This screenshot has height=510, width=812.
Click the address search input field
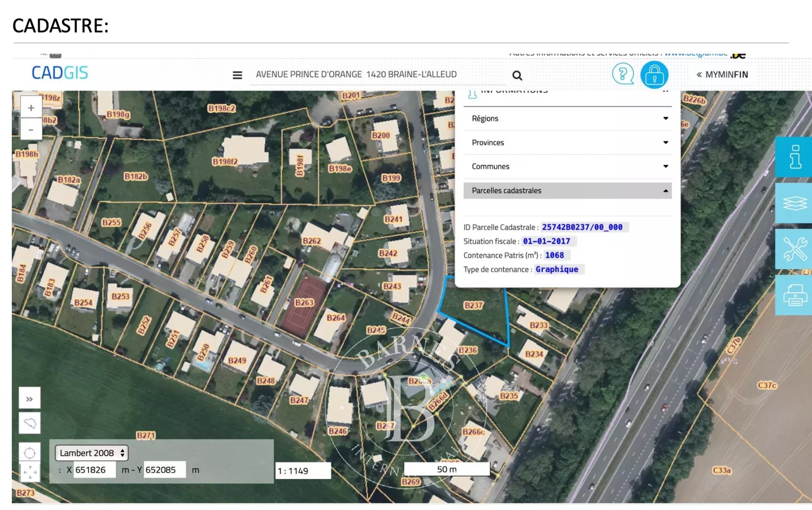tap(377, 75)
